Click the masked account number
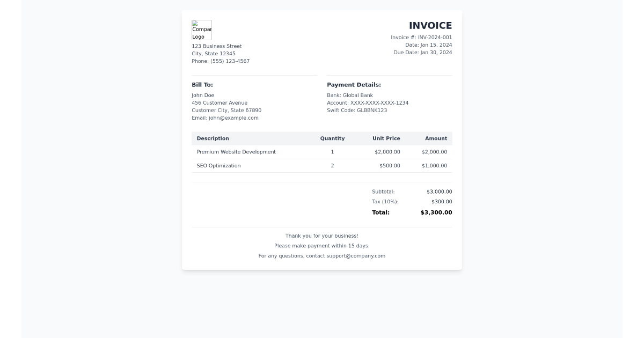Viewport: 644px width, 338px height. tap(368, 102)
